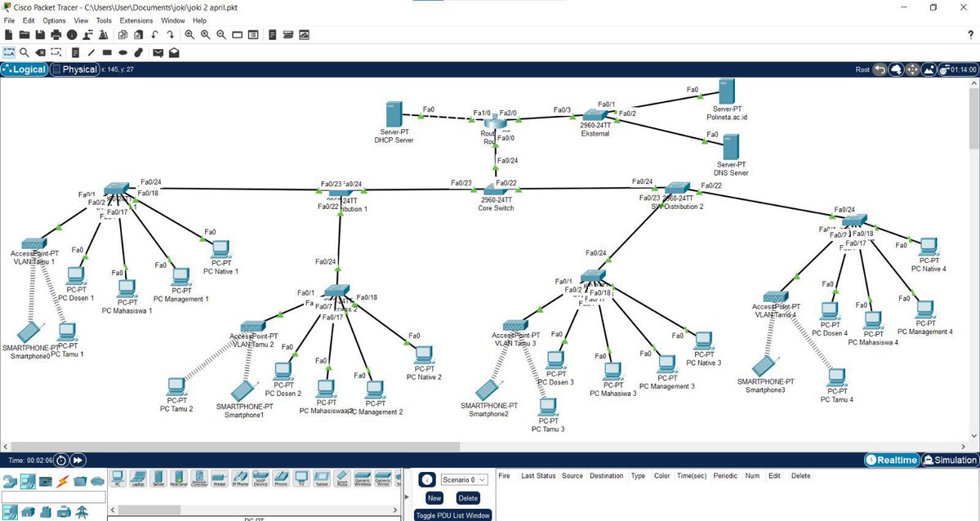
Task: Zoom out of workspace
Action: [221, 35]
